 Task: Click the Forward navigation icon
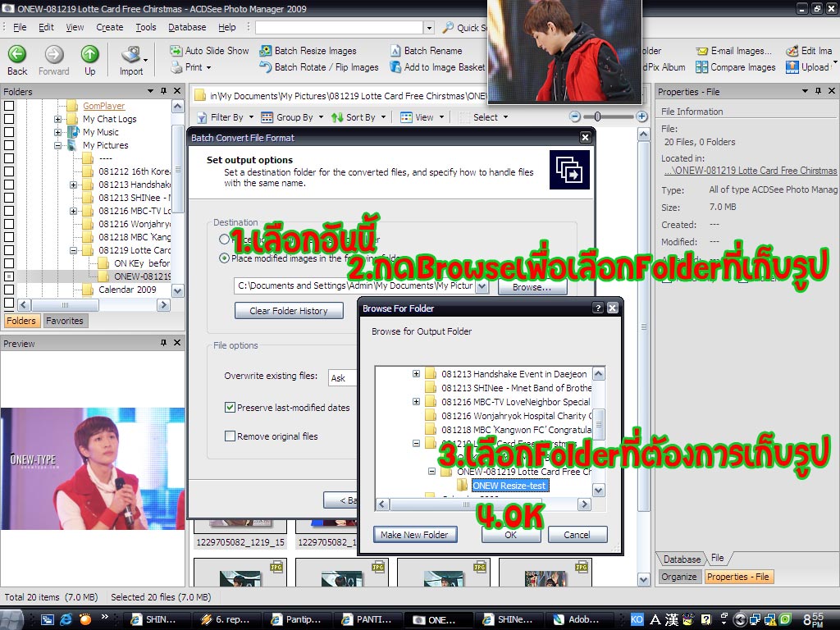pos(53,54)
